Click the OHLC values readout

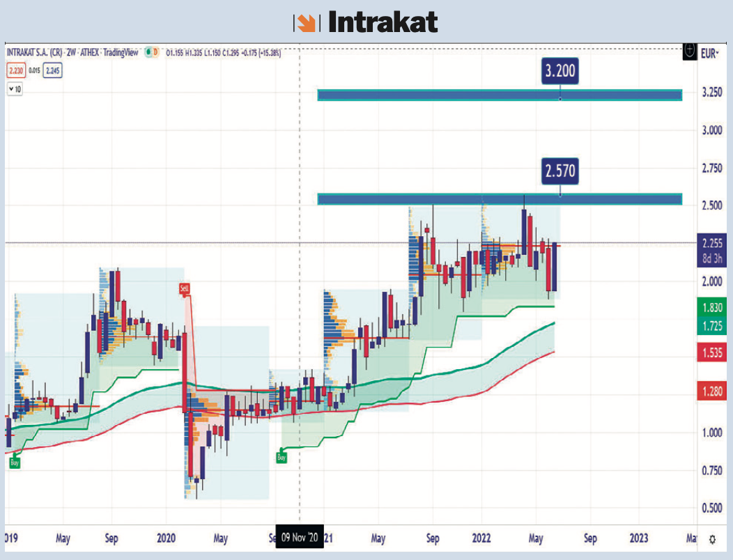pos(224,53)
